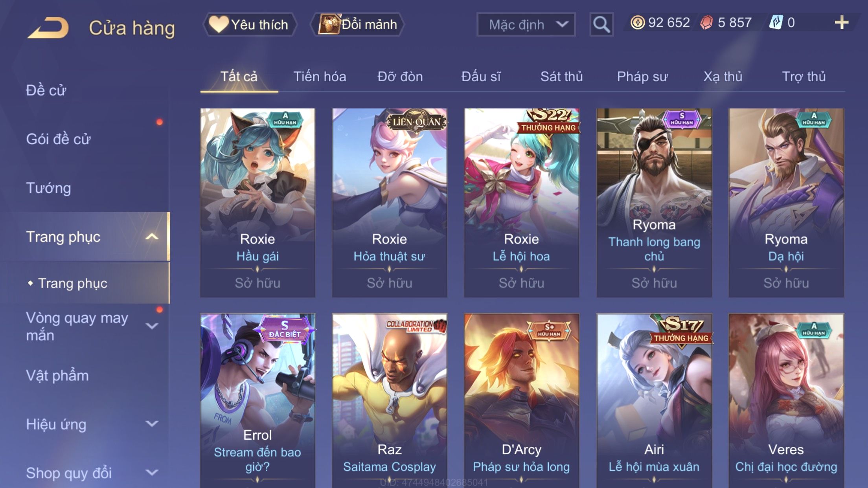Open the Mặc định sort dropdown
Screen dimensions: 868x488
[x=526, y=24]
